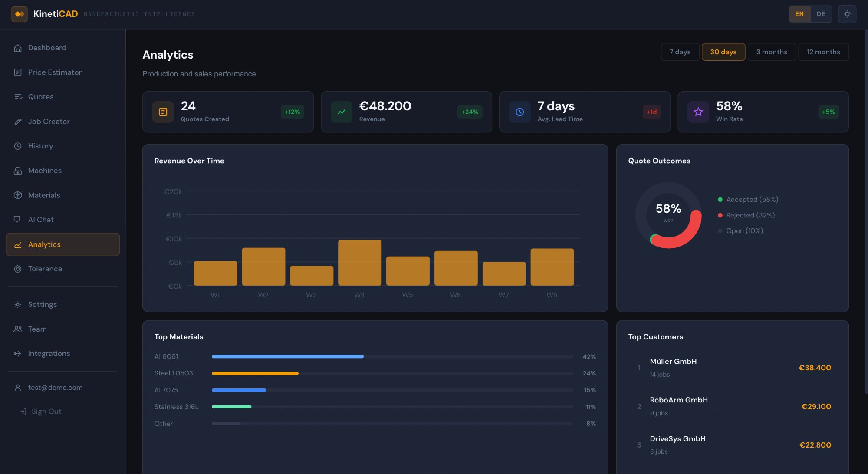Sign Out of the account
The height and width of the screenshot is (474, 868).
[46, 411]
